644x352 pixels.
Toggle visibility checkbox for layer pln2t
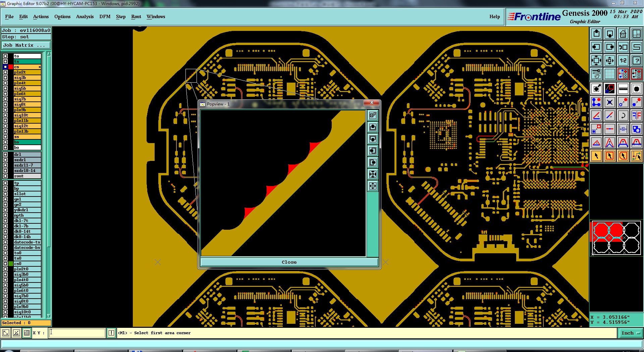5,72
